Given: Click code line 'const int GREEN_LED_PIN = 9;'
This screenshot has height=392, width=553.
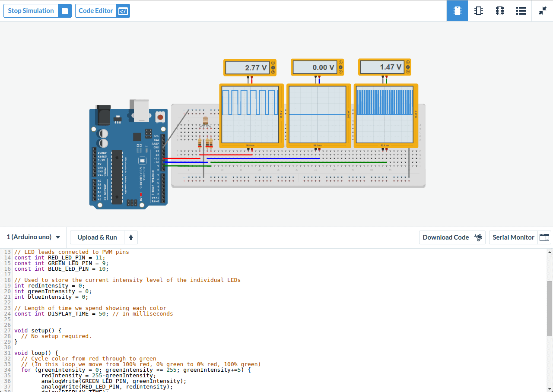Looking at the screenshot, I should (x=61, y=263).
